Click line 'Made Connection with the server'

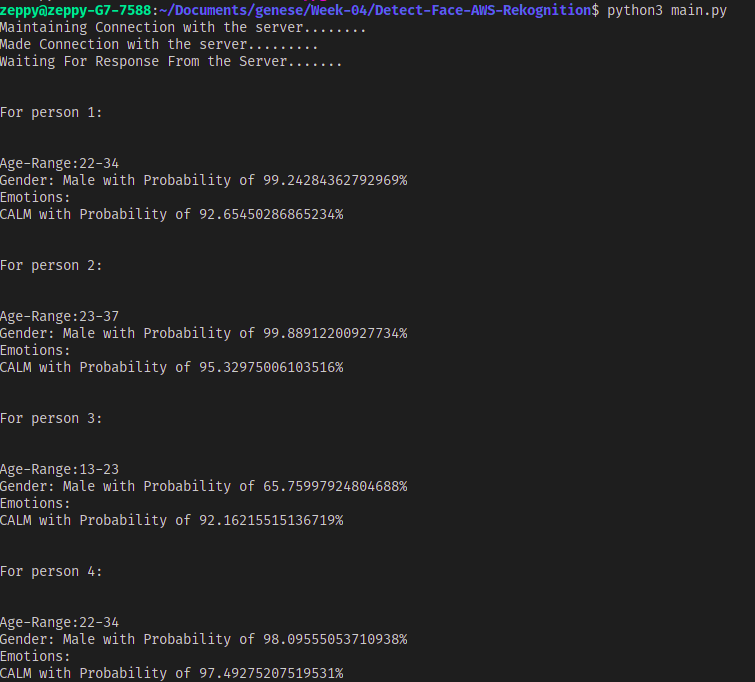pos(159,44)
